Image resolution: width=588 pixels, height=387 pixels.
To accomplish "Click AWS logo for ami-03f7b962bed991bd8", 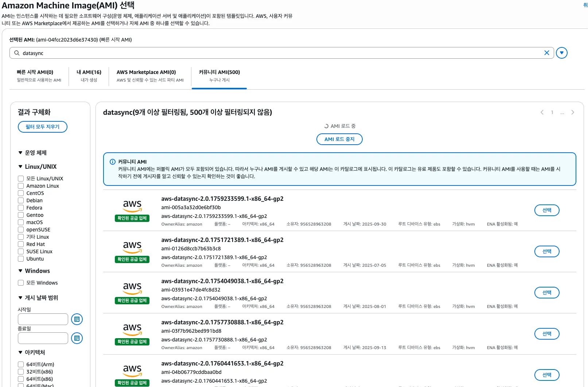I will 132,329.
